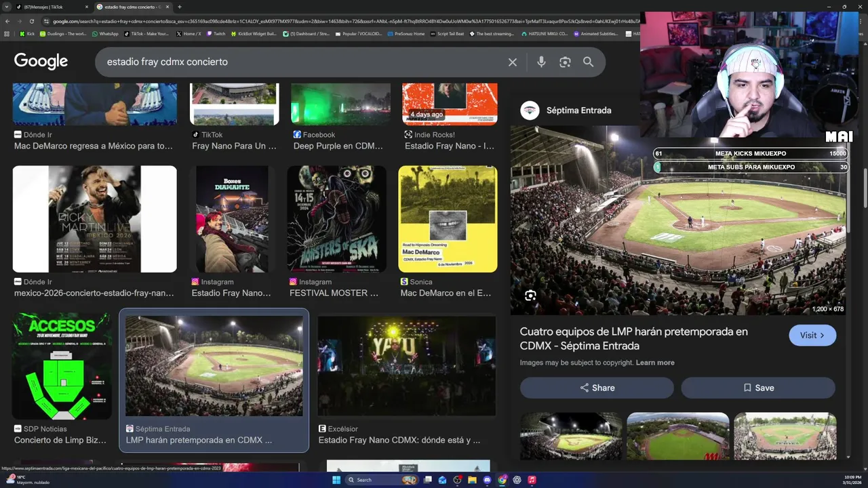Select the highlighted Séptima Entrada stadium thumbnail
Screen dimensions: 868x488
pos(214,365)
